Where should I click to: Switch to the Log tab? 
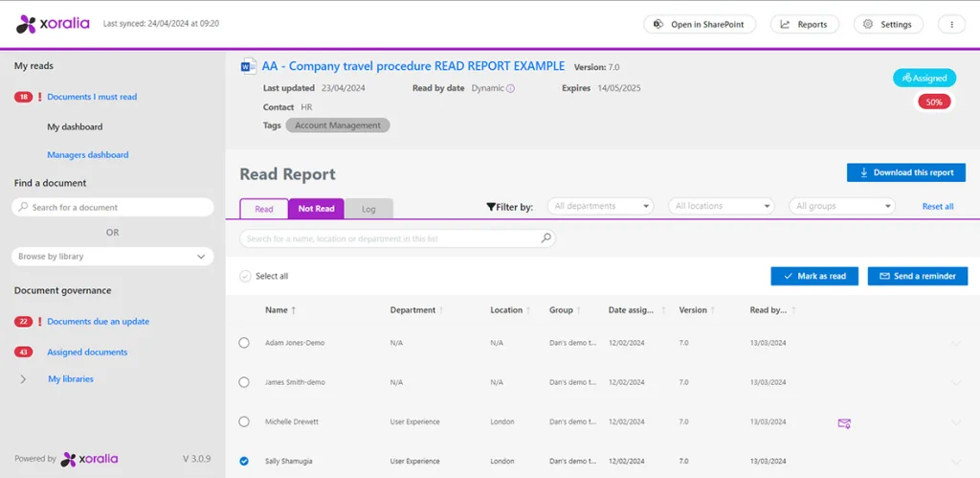368,209
